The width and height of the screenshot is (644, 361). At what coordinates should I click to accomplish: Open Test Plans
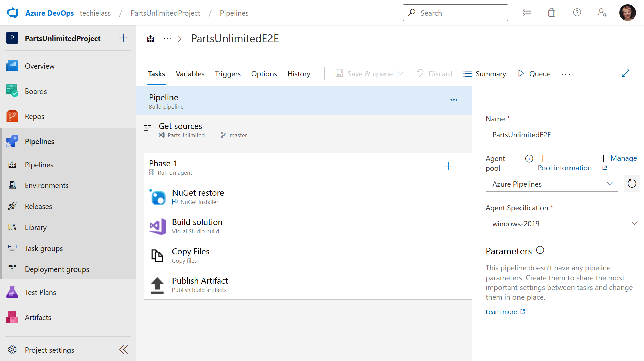click(x=40, y=292)
